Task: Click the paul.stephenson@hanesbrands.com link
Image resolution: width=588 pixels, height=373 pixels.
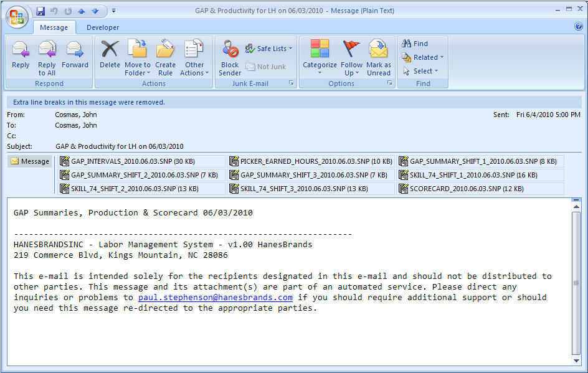Action: (216, 298)
